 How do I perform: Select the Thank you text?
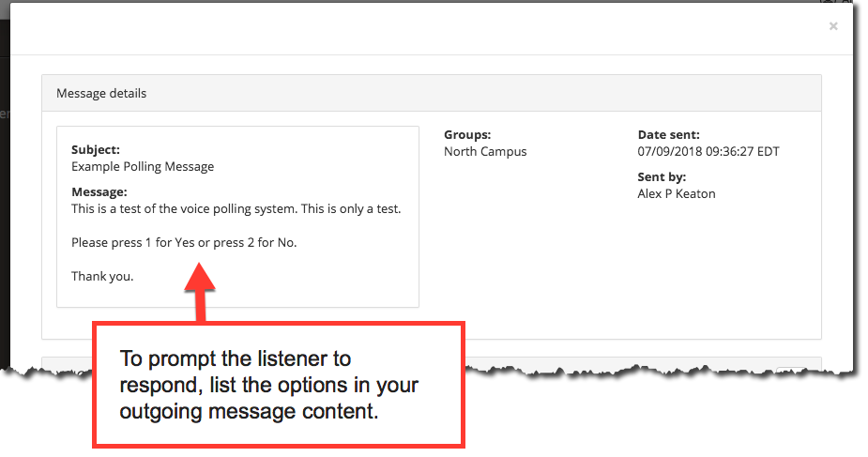pyautogui.click(x=102, y=277)
